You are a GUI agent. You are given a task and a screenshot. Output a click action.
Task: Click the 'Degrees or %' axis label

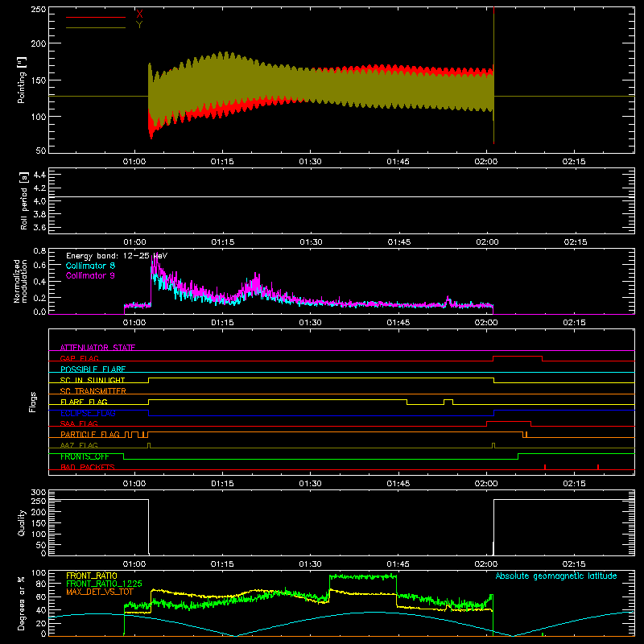21,603
